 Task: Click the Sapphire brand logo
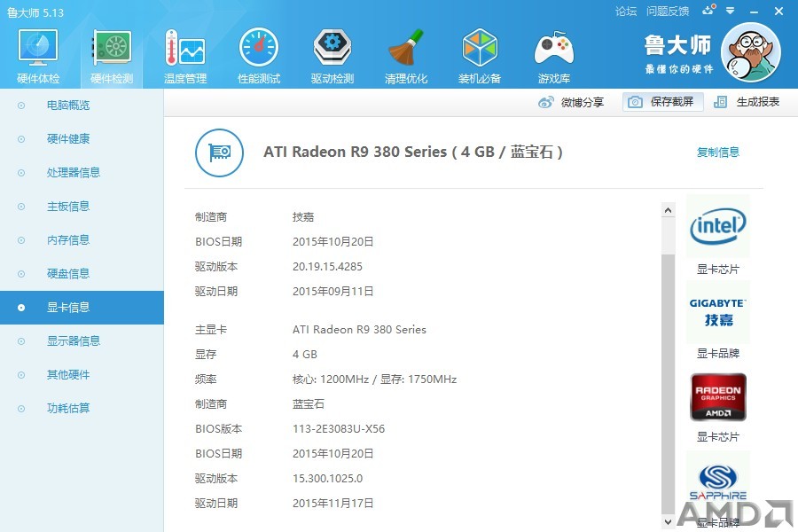click(717, 481)
